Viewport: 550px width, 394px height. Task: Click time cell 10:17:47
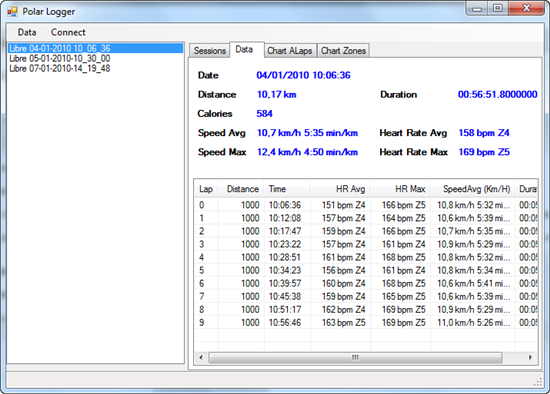click(285, 231)
